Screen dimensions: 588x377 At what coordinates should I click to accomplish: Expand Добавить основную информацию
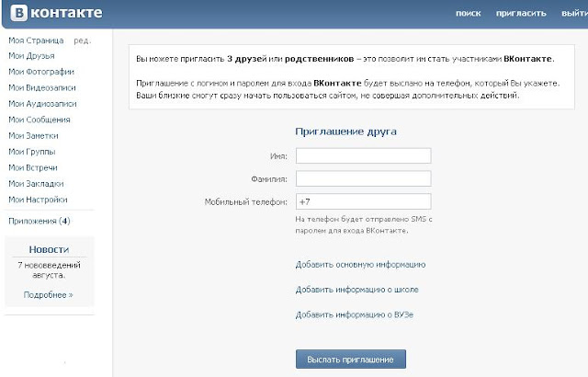[360, 265]
